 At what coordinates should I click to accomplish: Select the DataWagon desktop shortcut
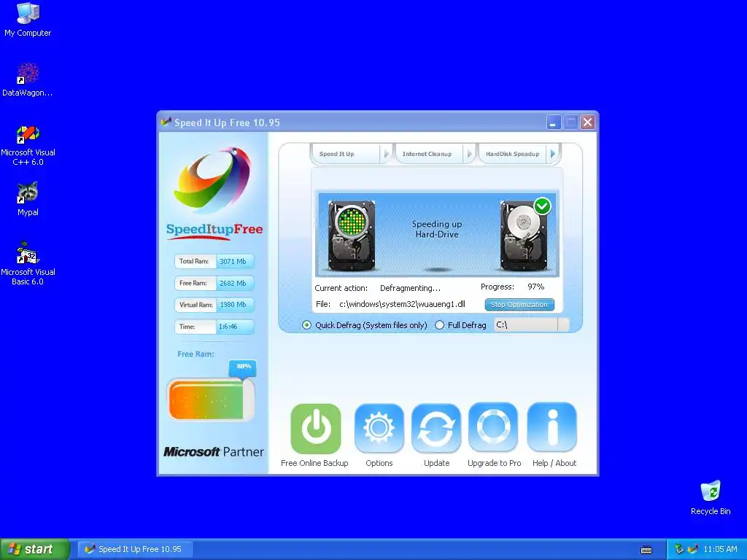pyautogui.click(x=28, y=79)
